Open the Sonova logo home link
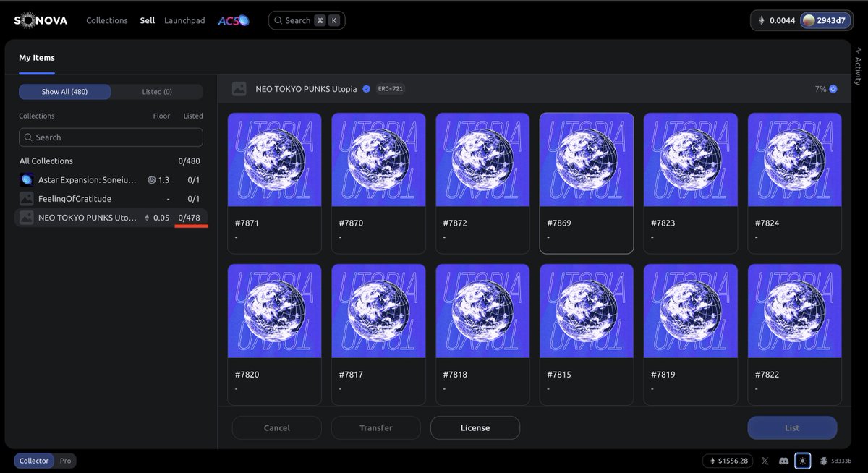 tap(41, 20)
